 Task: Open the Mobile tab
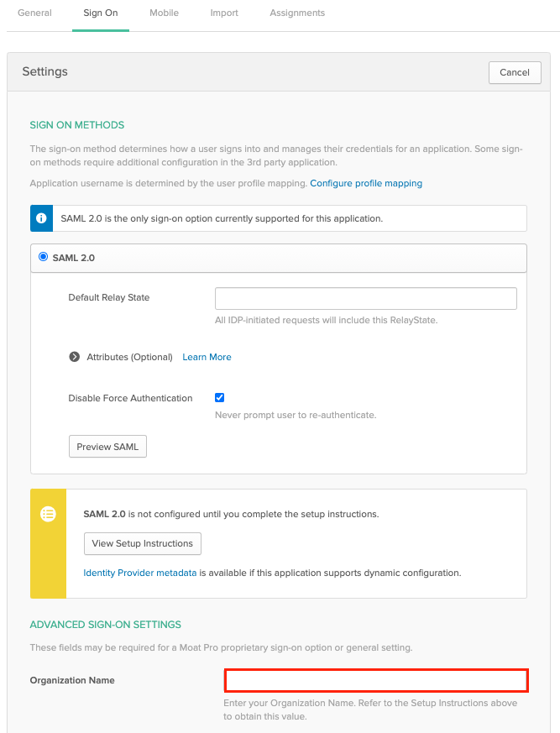click(164, 13)
